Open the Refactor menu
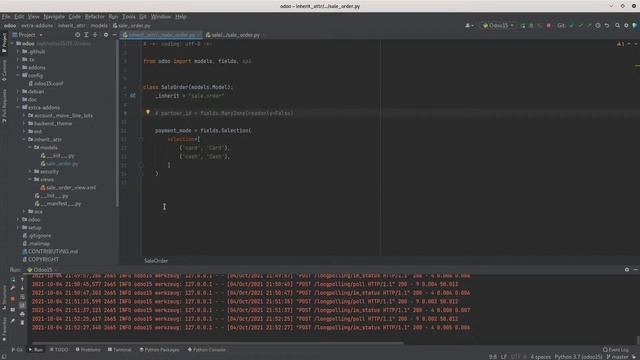This screenshot has height=360, width=640. coord(95,17)
